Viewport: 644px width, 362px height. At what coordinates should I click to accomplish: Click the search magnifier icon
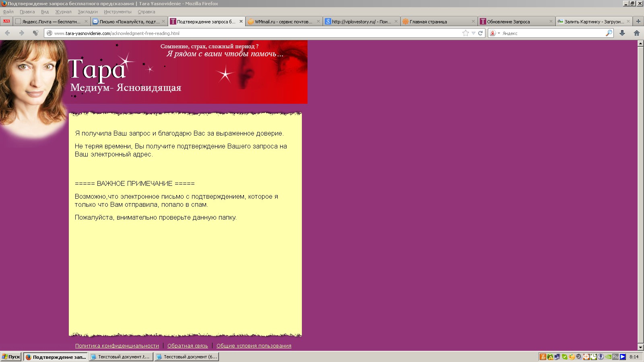tap(609, 33)
